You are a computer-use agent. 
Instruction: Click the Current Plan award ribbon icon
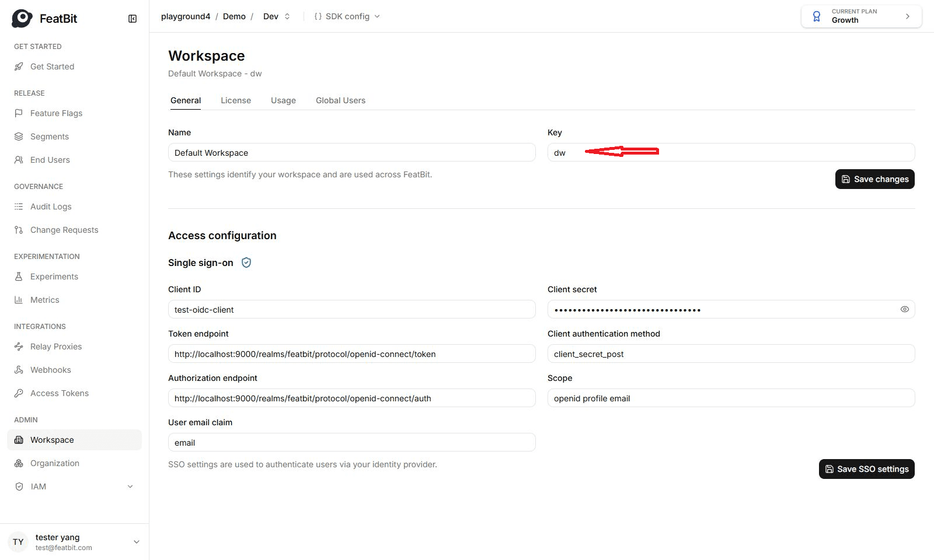(817, 16)
